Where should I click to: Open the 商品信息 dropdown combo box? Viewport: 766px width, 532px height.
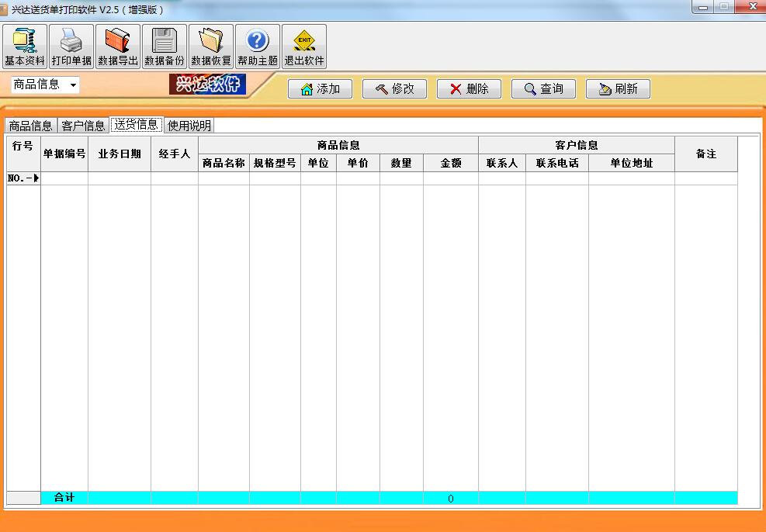point(45,85)
